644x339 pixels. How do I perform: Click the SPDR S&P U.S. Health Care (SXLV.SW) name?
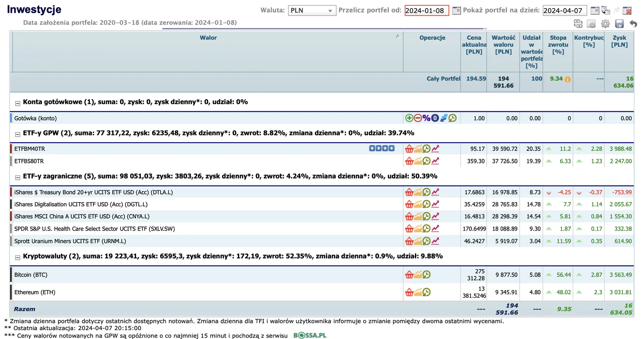click(x=95, y=229)
